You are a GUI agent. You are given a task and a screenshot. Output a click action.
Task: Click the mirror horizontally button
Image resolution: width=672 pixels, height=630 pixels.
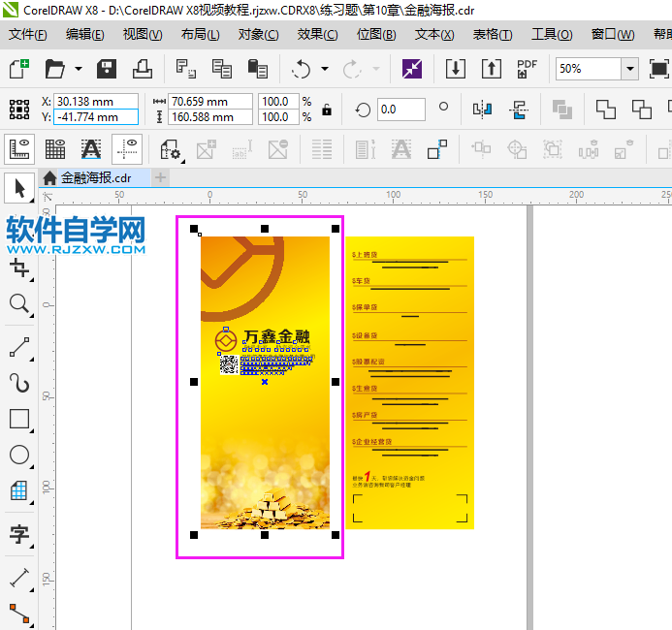coord(484,109)
